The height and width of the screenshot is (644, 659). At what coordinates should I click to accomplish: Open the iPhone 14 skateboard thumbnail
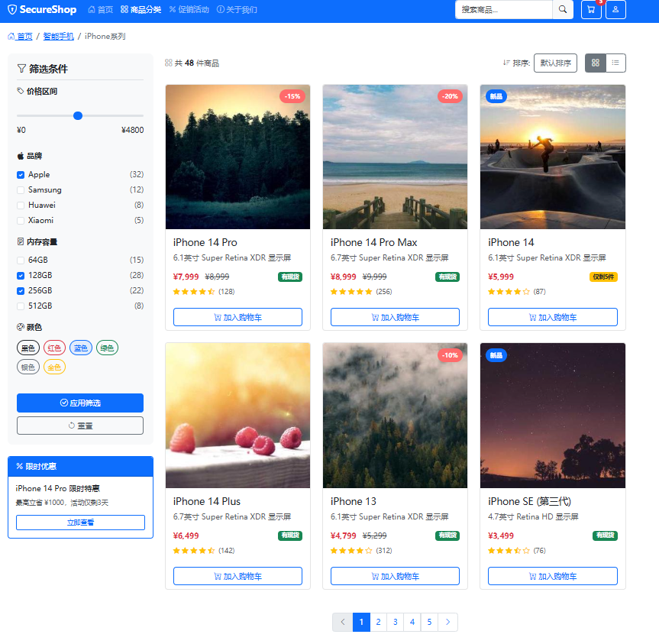coord(553,157)
